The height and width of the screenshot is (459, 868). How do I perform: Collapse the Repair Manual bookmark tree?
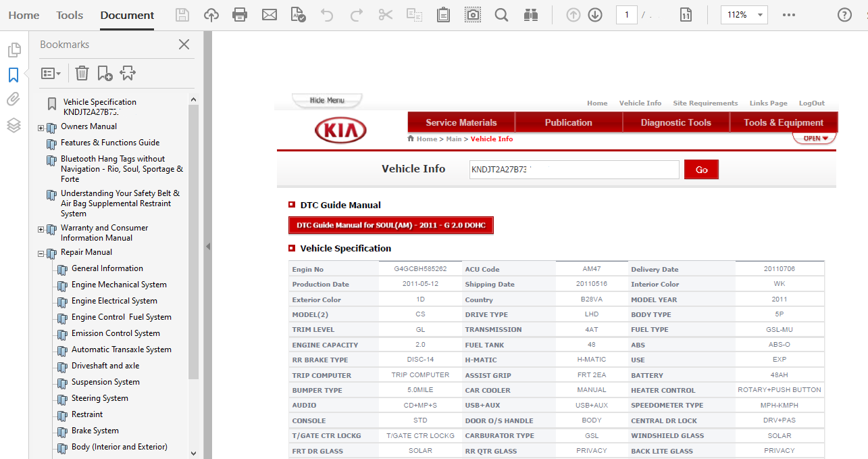pyautogui.click(x=41, y=254)
